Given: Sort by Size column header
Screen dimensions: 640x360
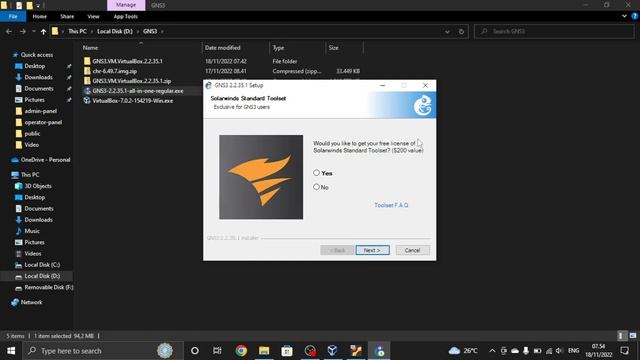Looking at the screenshot, I should (x=333, y=48).
